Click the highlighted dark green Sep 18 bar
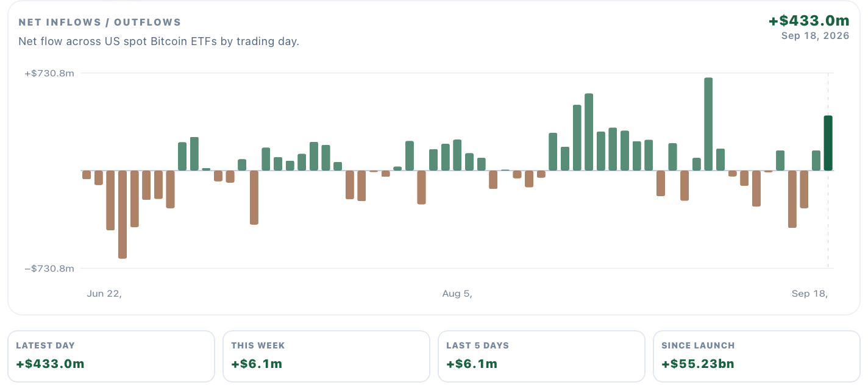 [x=828, y=143]
